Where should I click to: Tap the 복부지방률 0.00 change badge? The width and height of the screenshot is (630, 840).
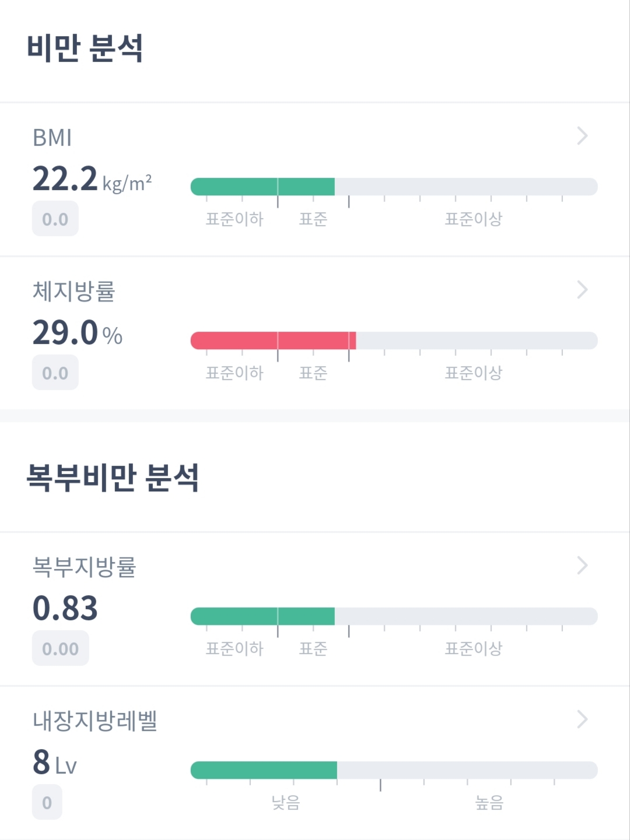tap(60, 649)
